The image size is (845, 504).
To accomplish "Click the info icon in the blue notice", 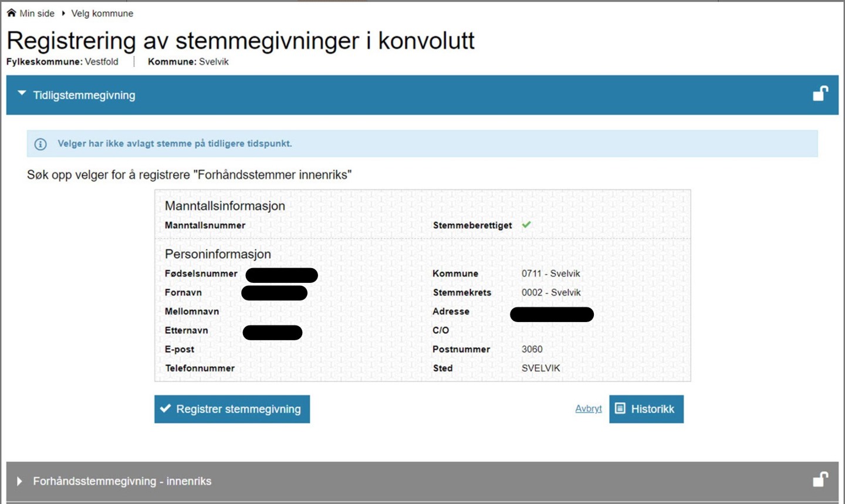I will tap(40, 144).
